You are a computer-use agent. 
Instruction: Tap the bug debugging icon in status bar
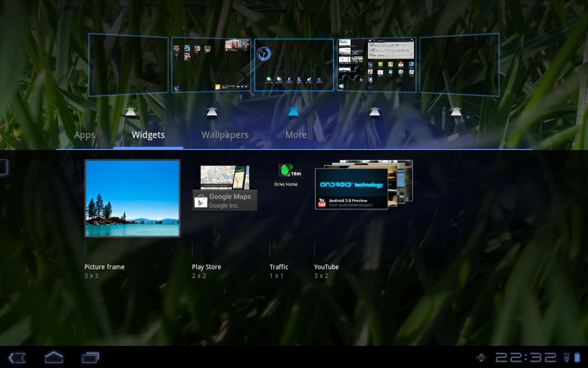click(x=481, y=357)
